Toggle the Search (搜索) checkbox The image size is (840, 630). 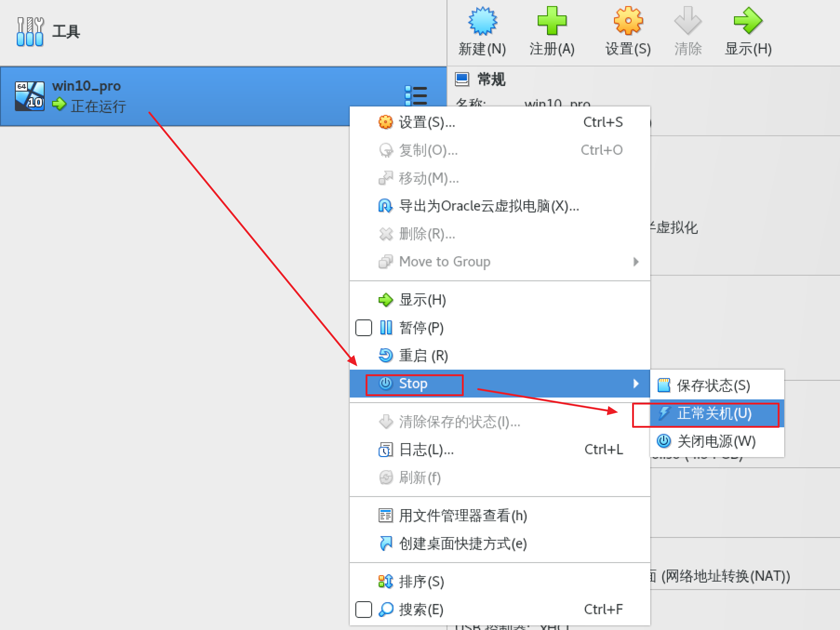click(x=363, y=610)
